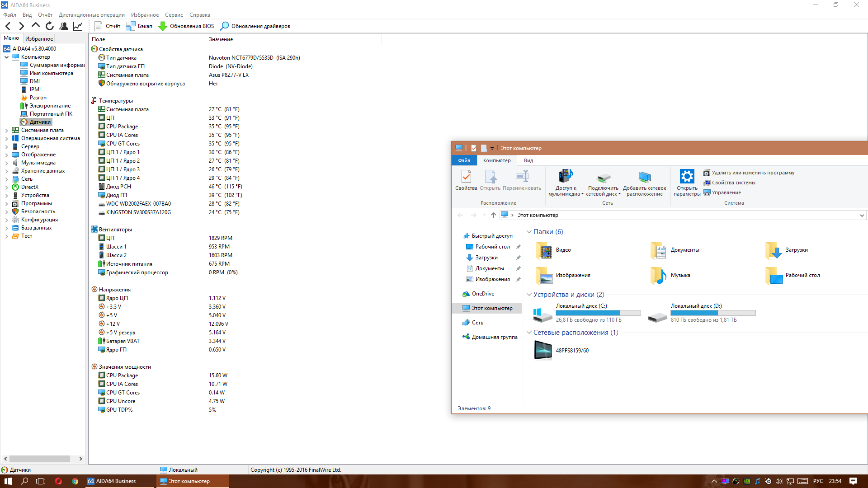
Task: Expand the Мультимедиа tree node
Action: [x=7, y=163]
